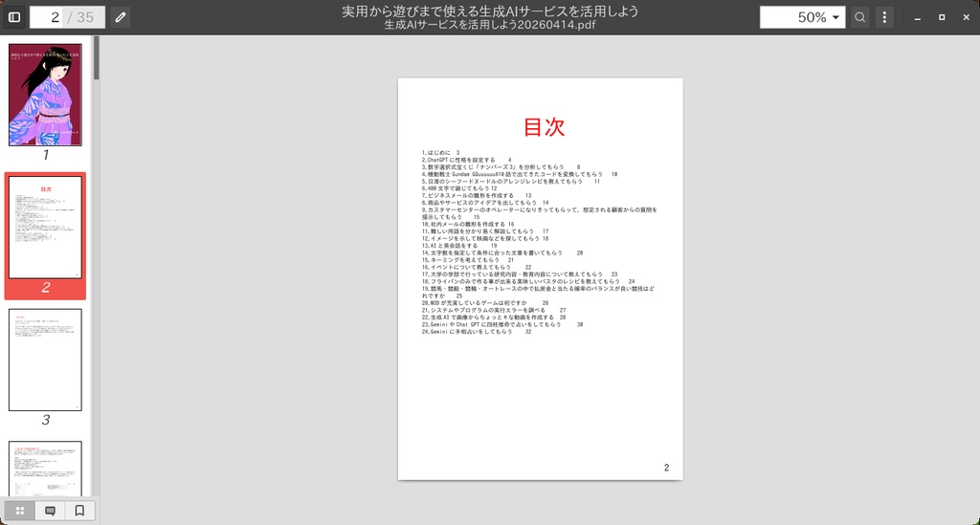This screenshot has width=980, height=525.
Task: Toggle the sidebar panel button
Action: 14,17
